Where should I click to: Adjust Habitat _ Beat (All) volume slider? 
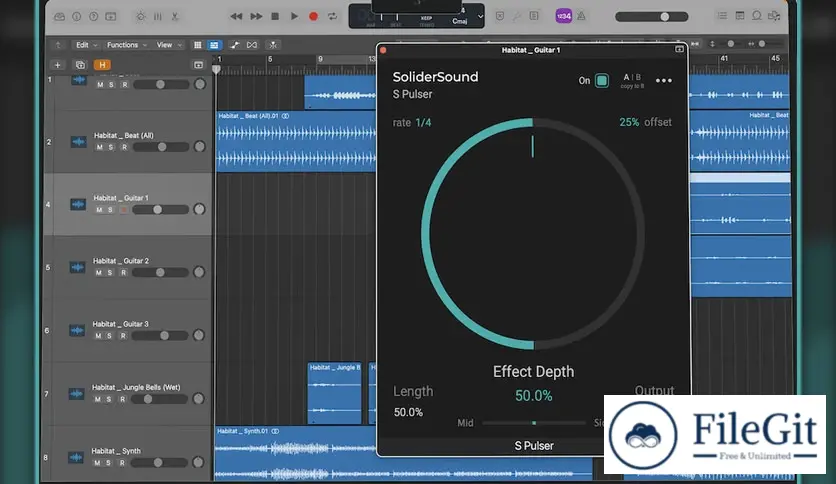pos(160,147)
